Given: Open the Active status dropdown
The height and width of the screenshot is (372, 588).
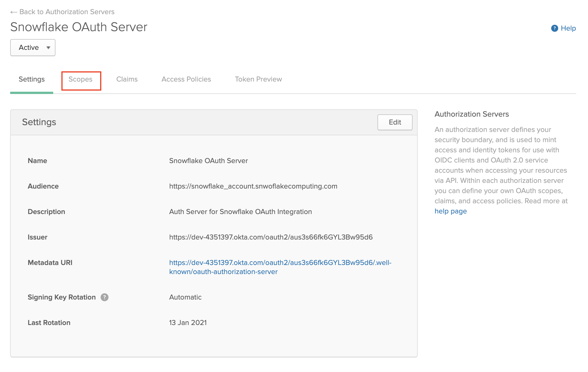Looking at the screenshot, I should [x=32, y=47].
